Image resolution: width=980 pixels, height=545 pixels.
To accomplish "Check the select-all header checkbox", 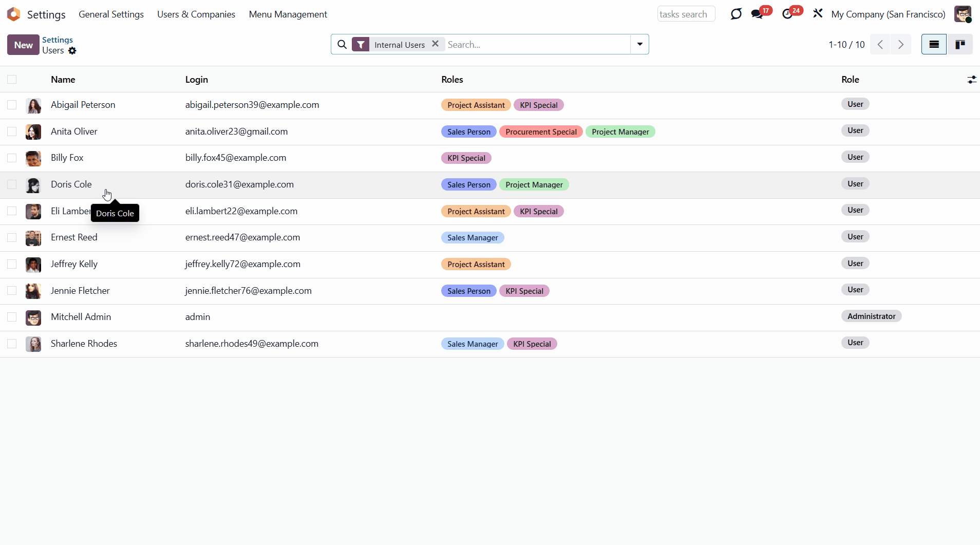I will (x=12, y=80).
